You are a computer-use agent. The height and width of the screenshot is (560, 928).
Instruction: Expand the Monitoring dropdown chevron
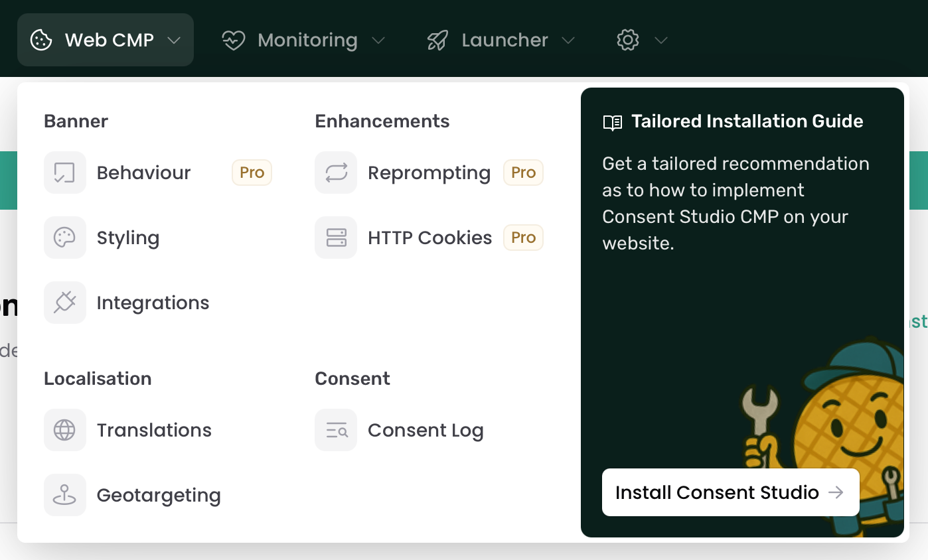[x=378, y=40]
